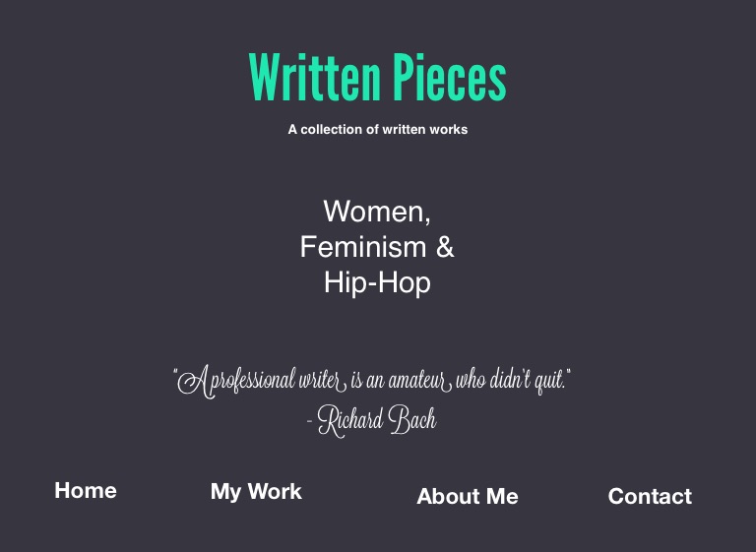Open the Contact page

(650, 496)
